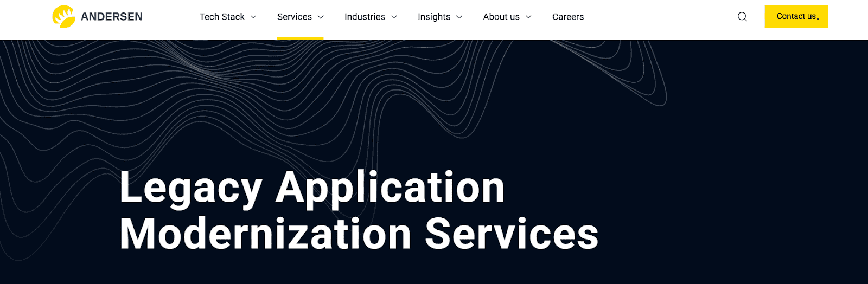The width and height of the screenshot is (868, 284).
Task: Select the Tech Stack menu label
Action: [x=222, y=17]
